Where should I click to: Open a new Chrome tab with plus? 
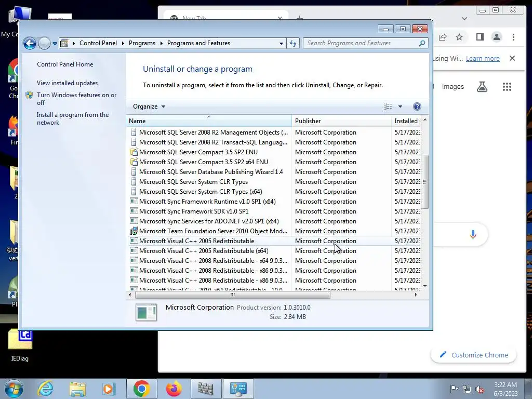click(x=300, y=18)
